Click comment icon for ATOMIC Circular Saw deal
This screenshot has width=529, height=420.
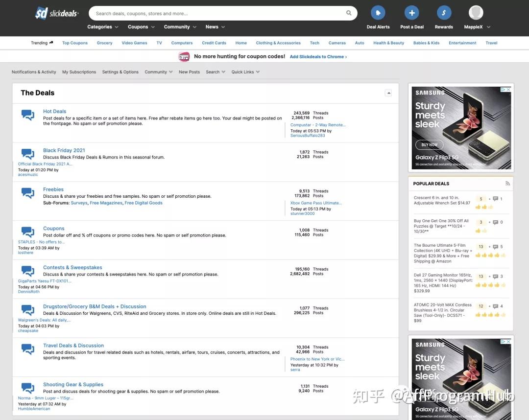495,306
